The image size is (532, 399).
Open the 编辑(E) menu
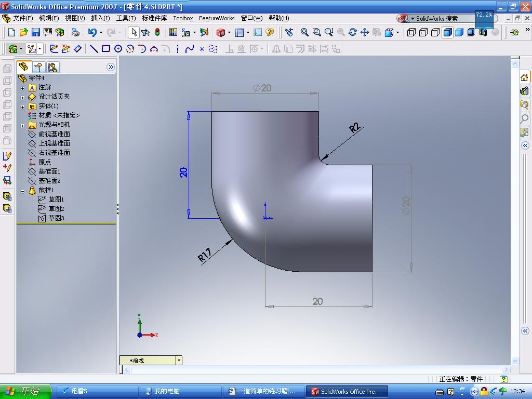coord(49,18)
